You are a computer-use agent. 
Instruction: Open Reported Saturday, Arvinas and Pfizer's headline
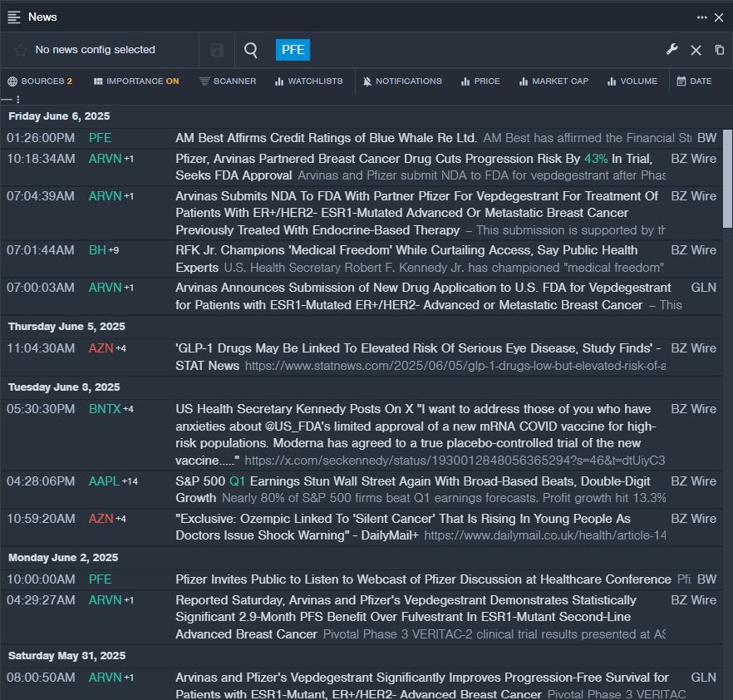(x=406, y=617)
